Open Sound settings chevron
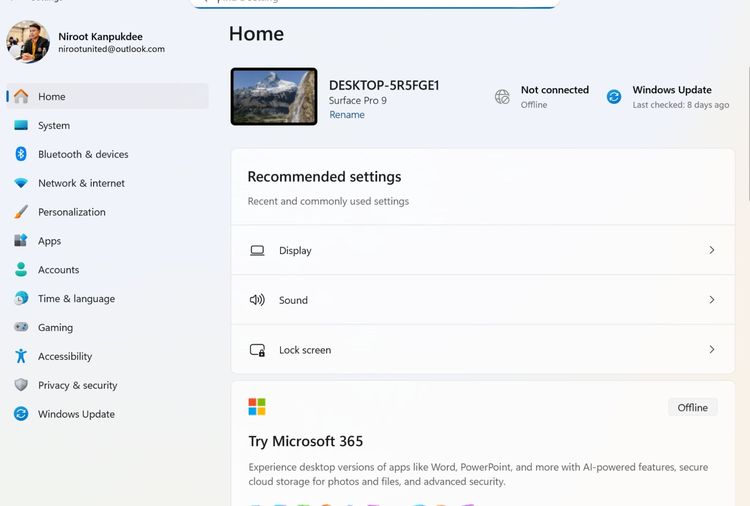This screenshot has width=750, height=506. (712, 300)
